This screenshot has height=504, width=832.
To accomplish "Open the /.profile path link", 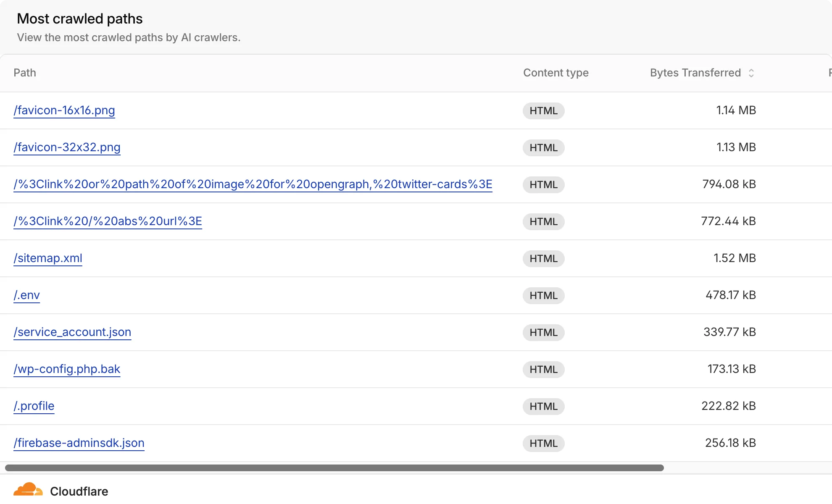I will [34, 406].
